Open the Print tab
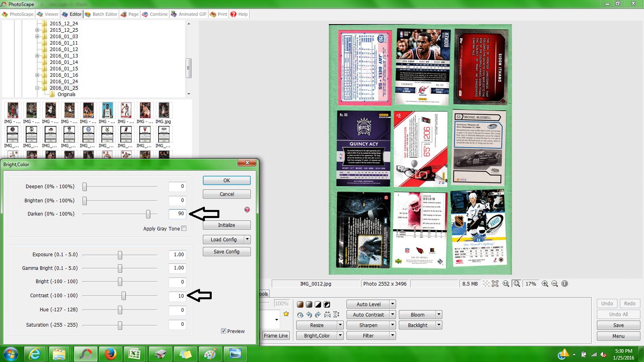Viewport: 644px width, 362px height. 219,14
